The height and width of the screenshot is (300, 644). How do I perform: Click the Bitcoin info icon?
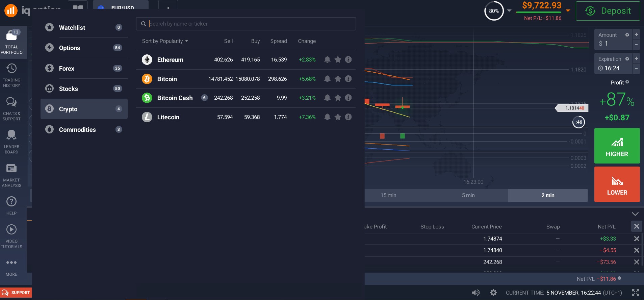(348, 79)
